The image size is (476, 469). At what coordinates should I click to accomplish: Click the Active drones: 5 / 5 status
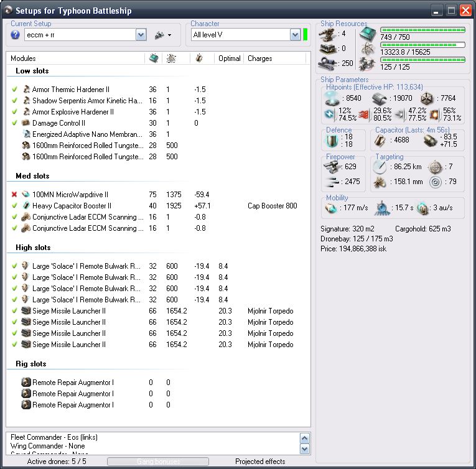[x=57, y=462]
